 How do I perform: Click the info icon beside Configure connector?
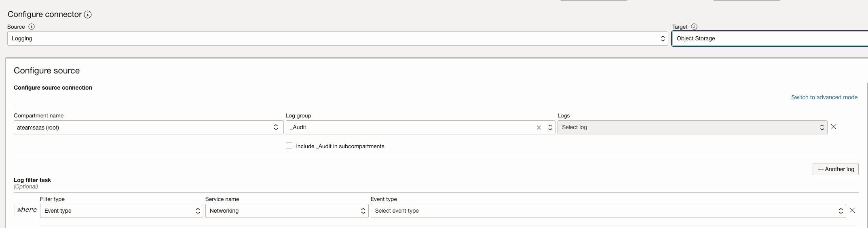tap(88, 15)
